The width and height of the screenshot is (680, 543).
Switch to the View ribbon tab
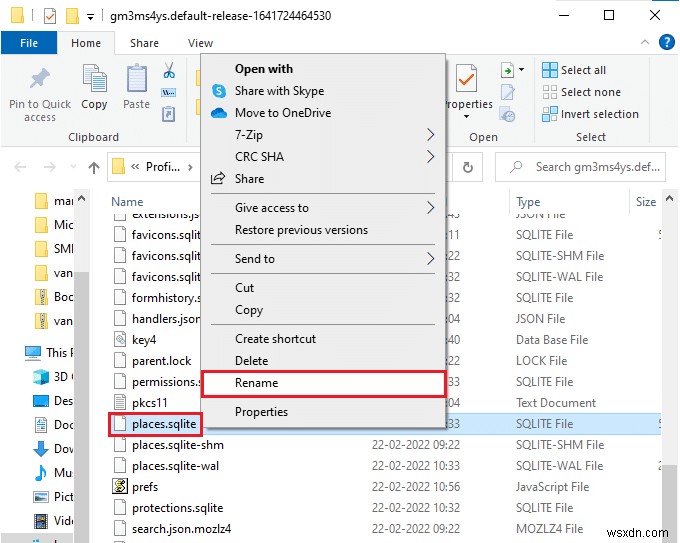pos(200,43)
